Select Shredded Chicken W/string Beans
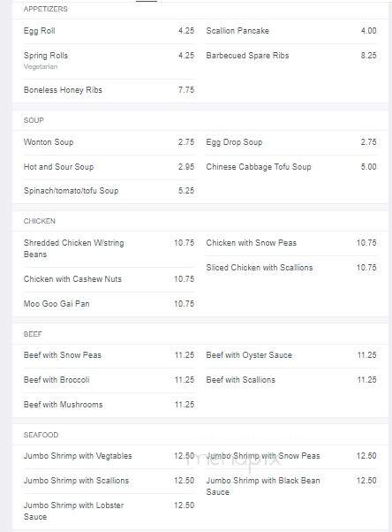 109,248
